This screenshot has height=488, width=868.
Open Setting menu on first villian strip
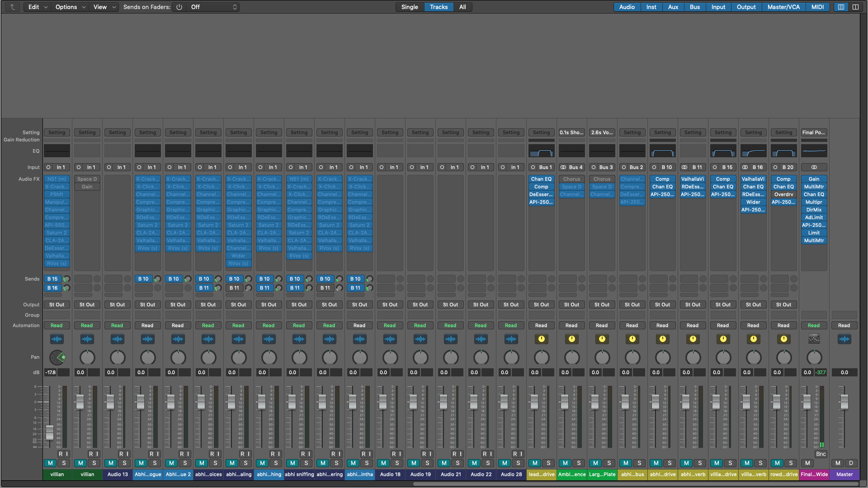(57, 132)
